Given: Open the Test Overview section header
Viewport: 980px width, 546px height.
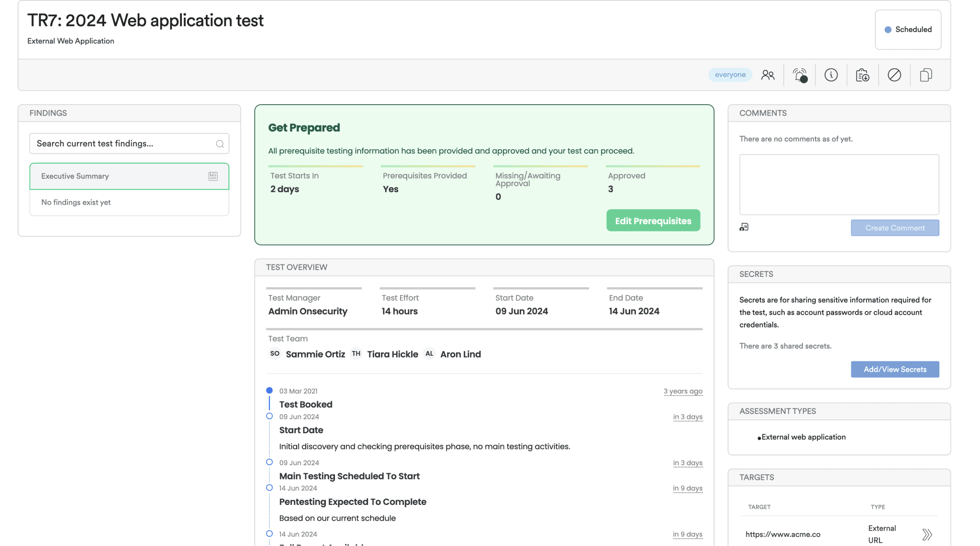Looking at the screenshot, I should (296, 267).
